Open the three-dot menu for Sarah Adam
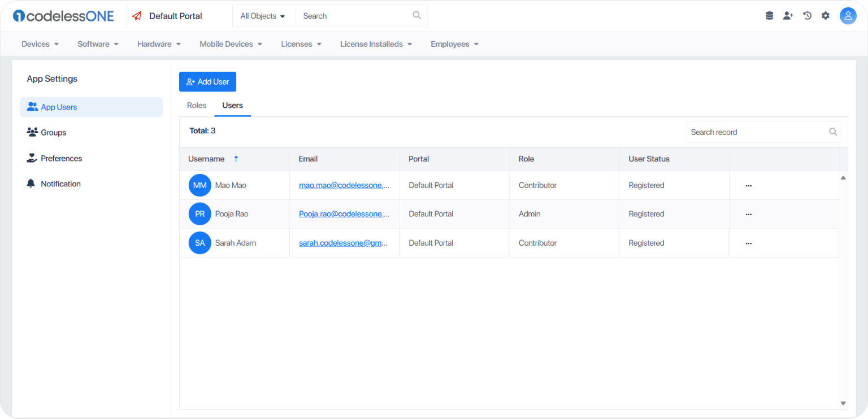 749,243
